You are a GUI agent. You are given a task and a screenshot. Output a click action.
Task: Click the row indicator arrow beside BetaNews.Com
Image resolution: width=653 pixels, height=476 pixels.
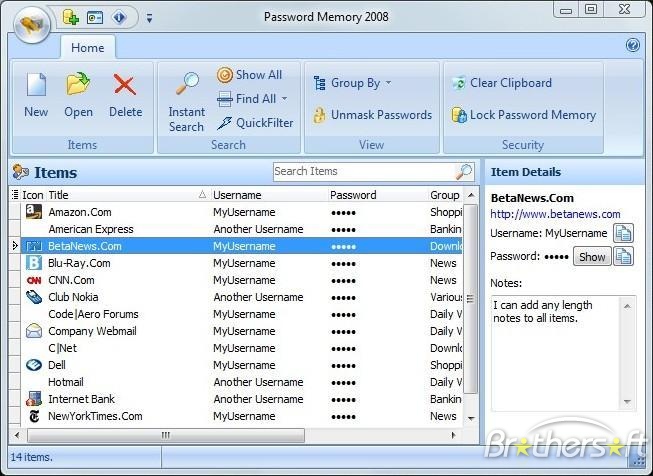(15, 246)
